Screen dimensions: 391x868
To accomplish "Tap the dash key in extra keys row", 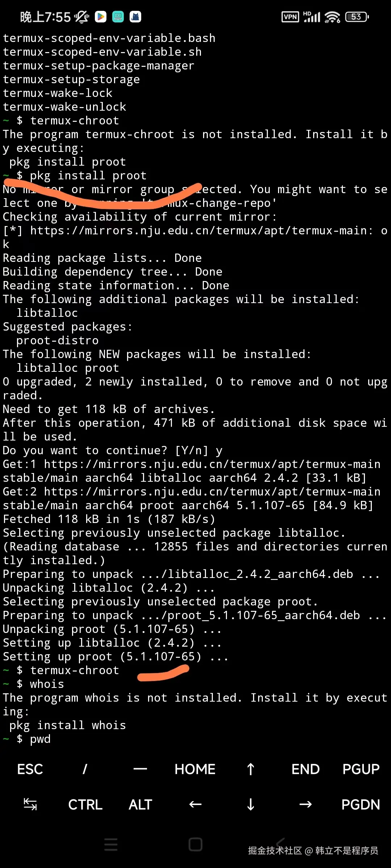I will click(140, 769).
